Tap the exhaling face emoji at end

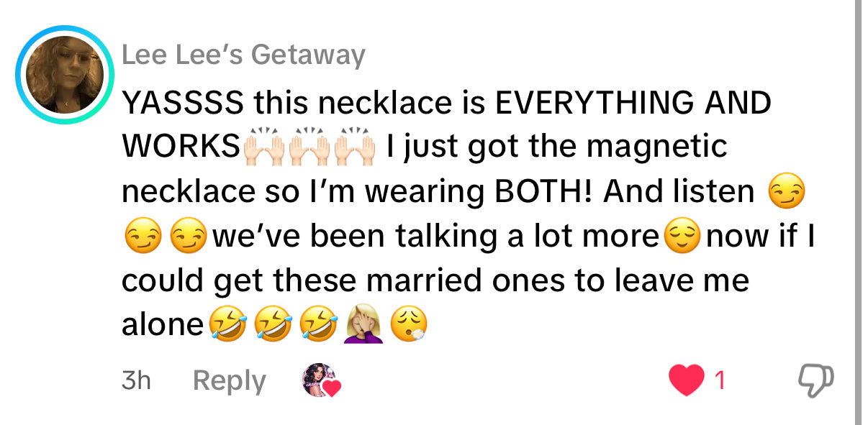point(409,326)
